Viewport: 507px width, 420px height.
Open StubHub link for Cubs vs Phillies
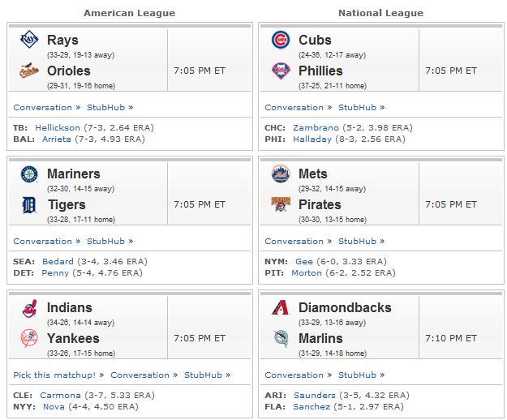click(357, 107)
